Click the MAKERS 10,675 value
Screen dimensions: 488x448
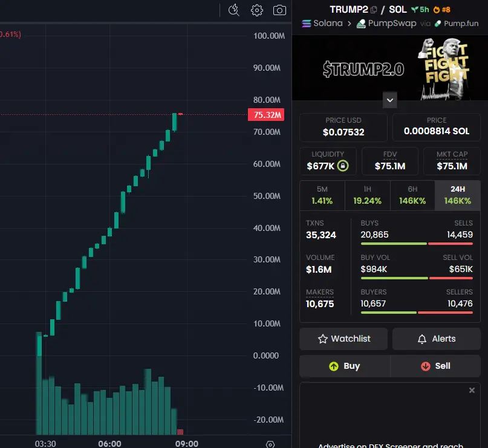320,304
